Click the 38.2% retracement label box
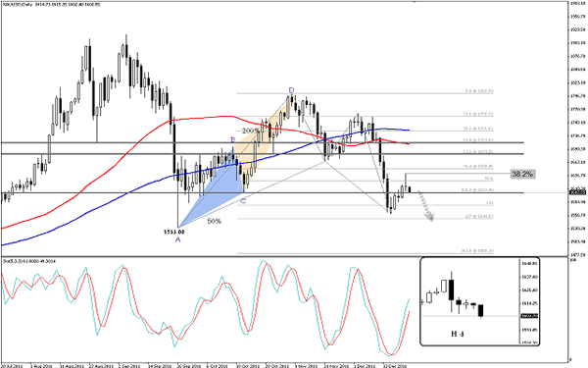The width and height of the screenshot is (588, 368). [x=522, y=174]
